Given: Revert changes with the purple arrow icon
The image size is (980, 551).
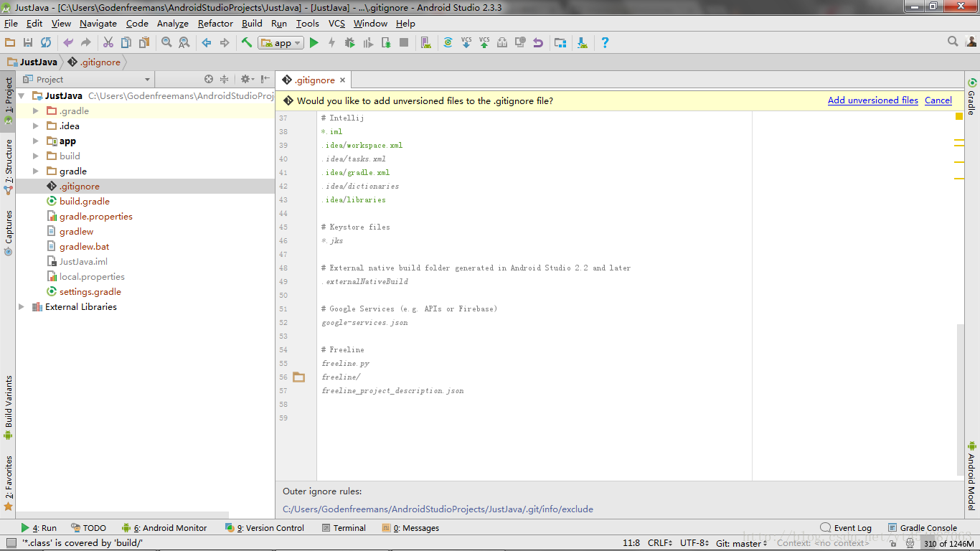Looking at the screenshot, I should [x=538, y=43].
